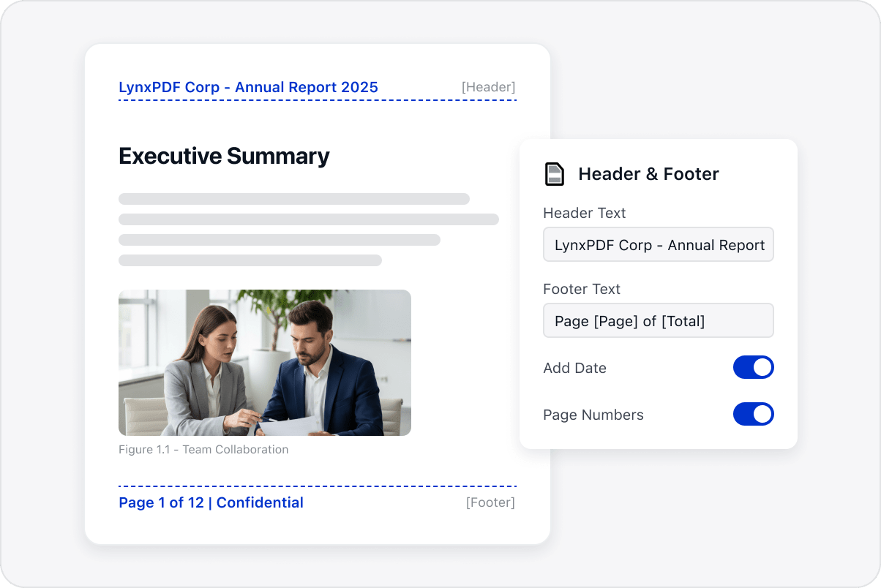Disable the Page Numbers switch
Image resolution: width=881 pixels, height=588 pixels.
pyautogui.click(x=753, y=415)
